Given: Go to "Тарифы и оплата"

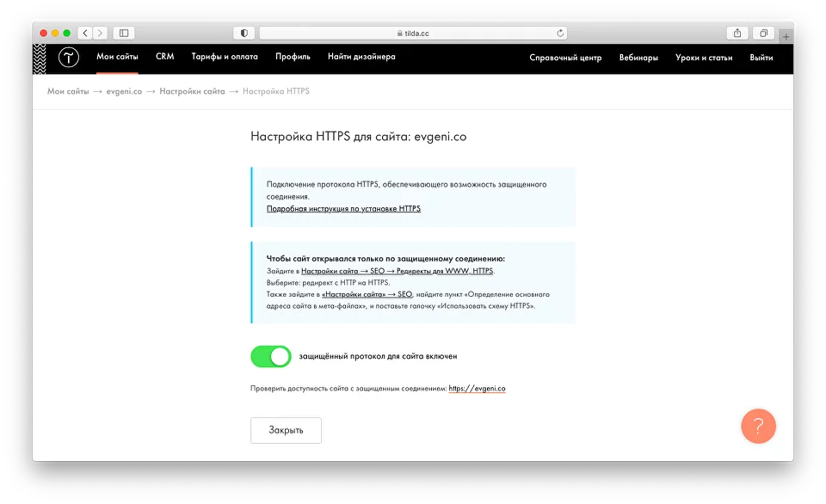Looking at the screenshot, I should tap(225, 57).
